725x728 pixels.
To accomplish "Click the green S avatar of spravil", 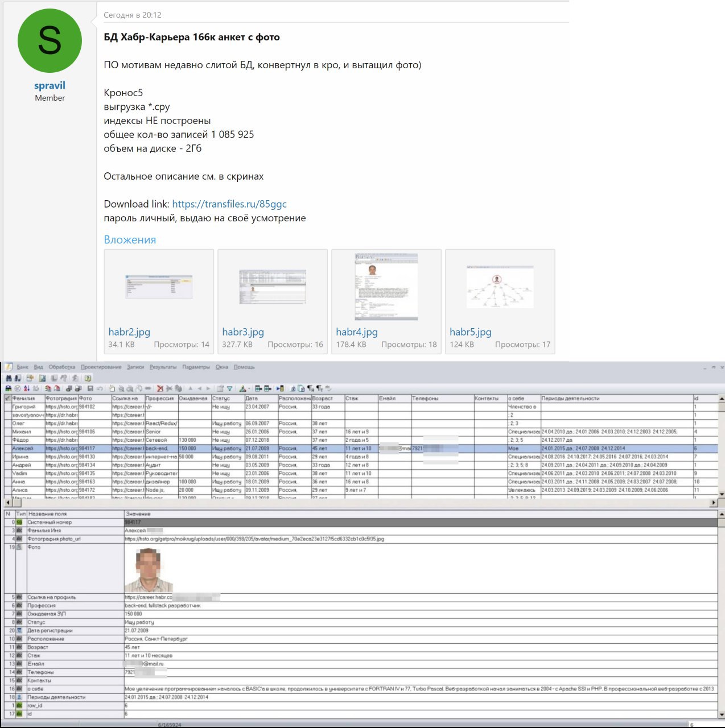I will coord(50,40).
